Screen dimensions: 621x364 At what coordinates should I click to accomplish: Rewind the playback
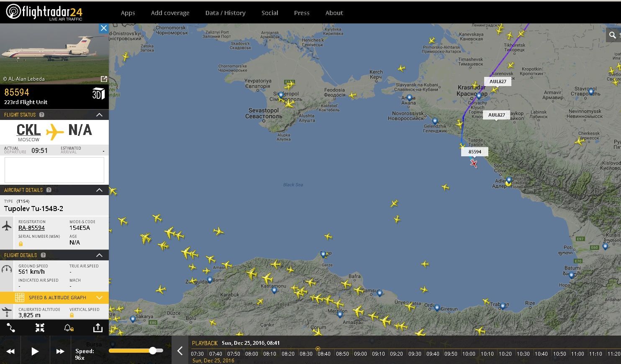tap(10, 351)
